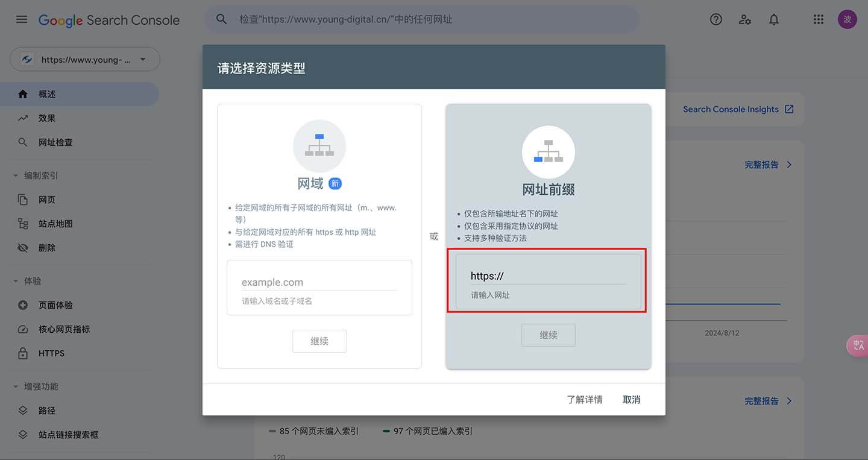The image size is (868, 460).
Task: Focus the https:// URL prefix input field
Action: click(x=549, y=276)
